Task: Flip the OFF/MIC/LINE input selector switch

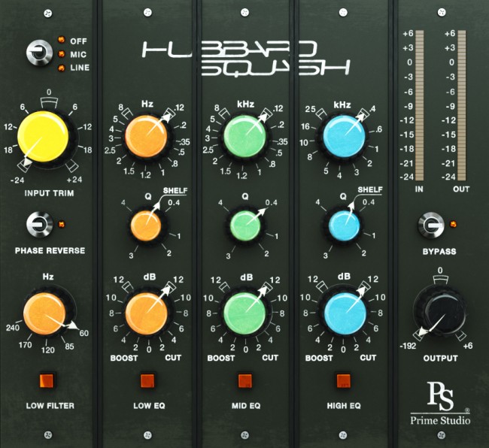Action: pyautogui.click(x=35, y=53)
